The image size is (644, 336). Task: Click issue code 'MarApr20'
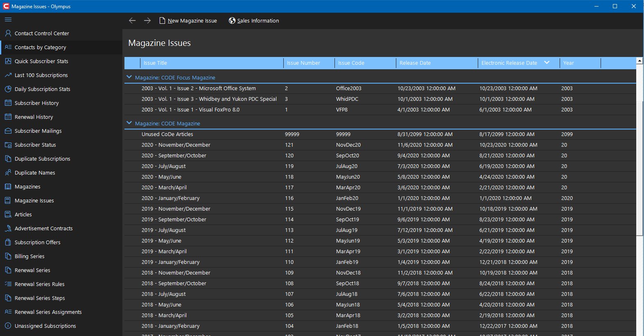348,187
